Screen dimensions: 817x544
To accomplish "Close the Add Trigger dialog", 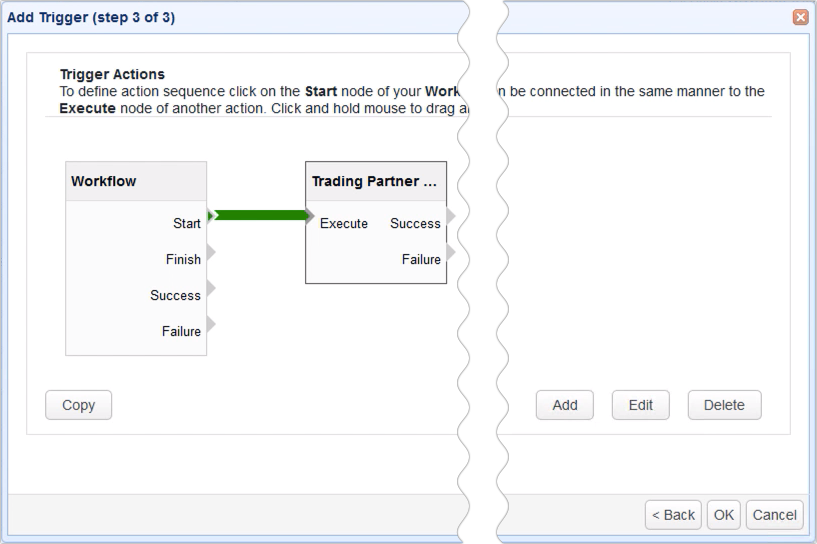I will pyautogui.click(x=800, y=17).
